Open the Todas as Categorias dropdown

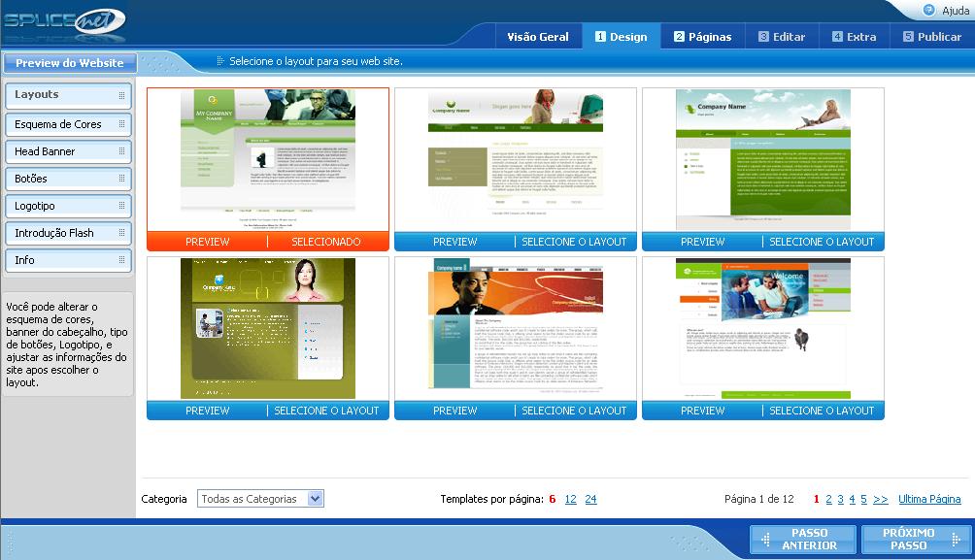(x=260, y=499)
